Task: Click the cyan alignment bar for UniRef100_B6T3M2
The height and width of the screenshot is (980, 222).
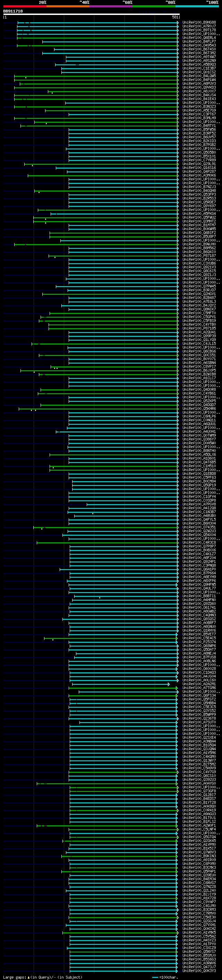Action: (110, 53)
